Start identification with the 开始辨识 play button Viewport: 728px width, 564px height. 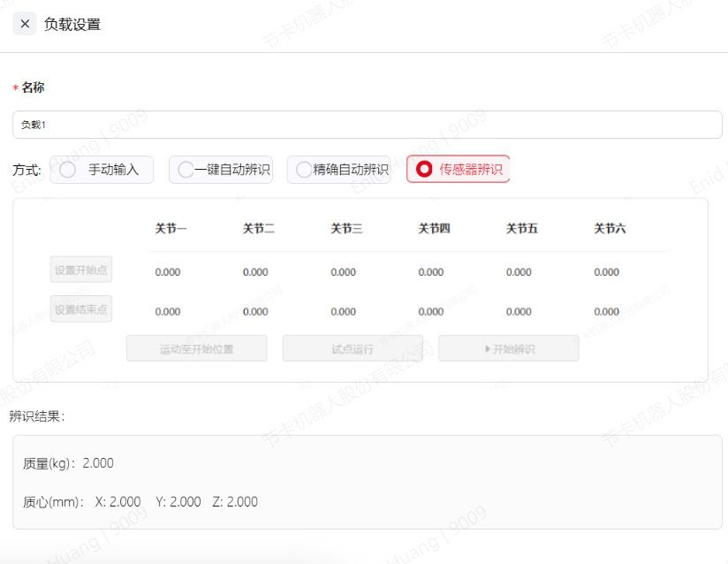[508, 348]
